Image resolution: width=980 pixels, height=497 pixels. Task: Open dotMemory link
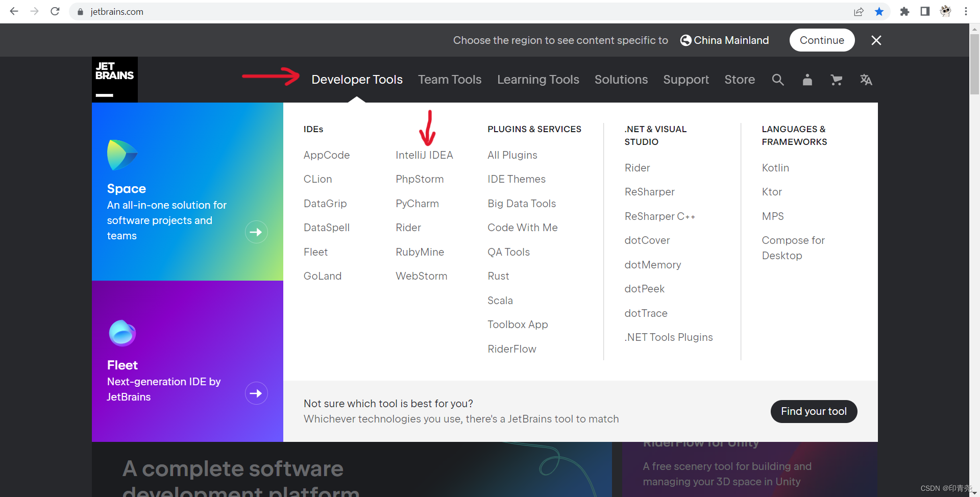tap(653, 265)
